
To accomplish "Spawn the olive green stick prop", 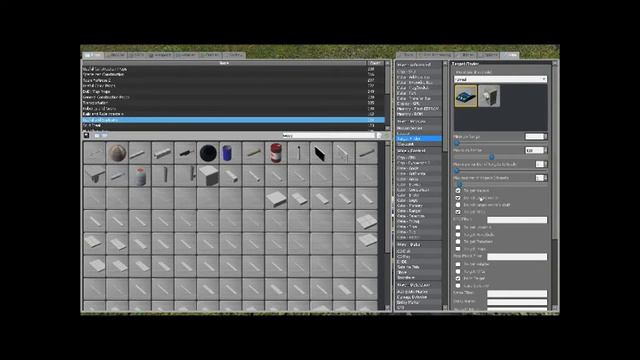I will coord(253,153).
